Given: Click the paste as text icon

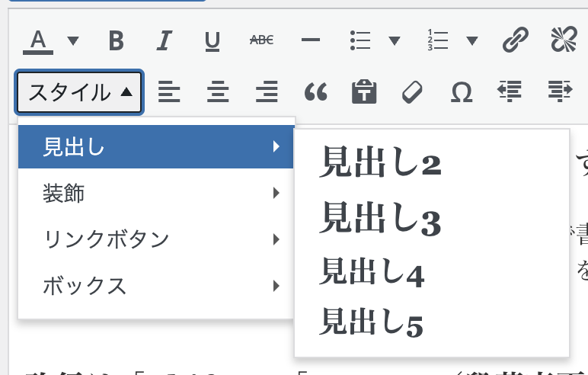Looking at the screenshot, I should pyautogui.click(x=364, y=92).
